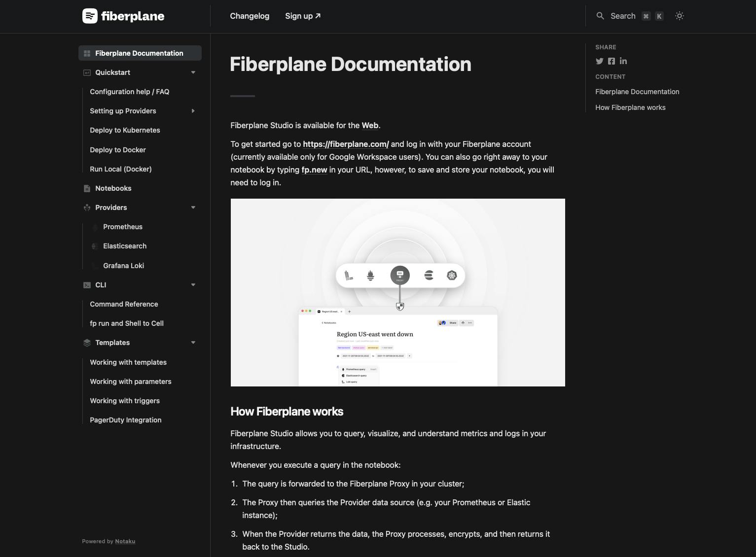Viewport: 756px width, 557px height.
Task: Click the Prometheus provider icon in sidebar
Action: (95, 227)
